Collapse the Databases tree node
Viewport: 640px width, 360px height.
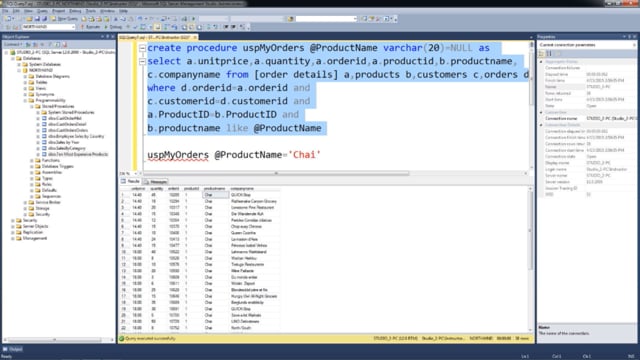tap(13, 58)
